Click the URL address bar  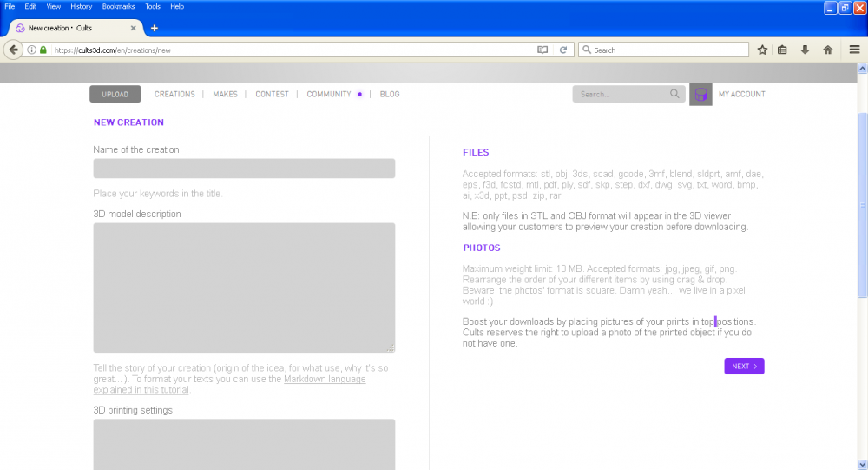293,50
